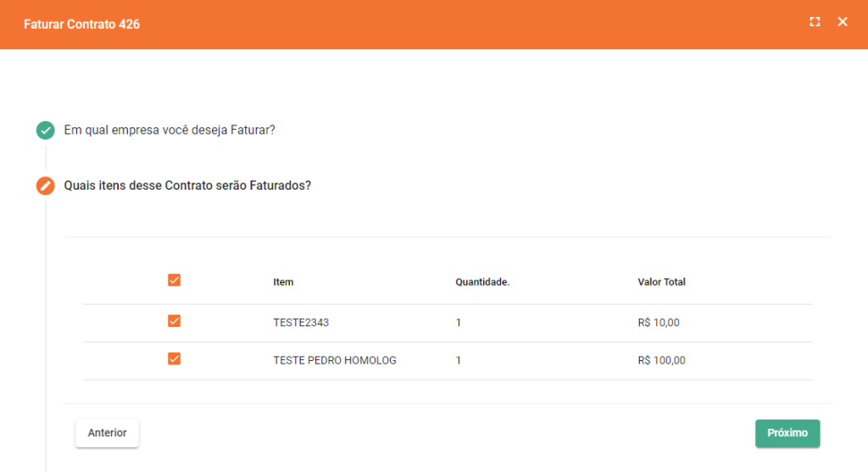Click the green checkmark step icon

[46, 130]
